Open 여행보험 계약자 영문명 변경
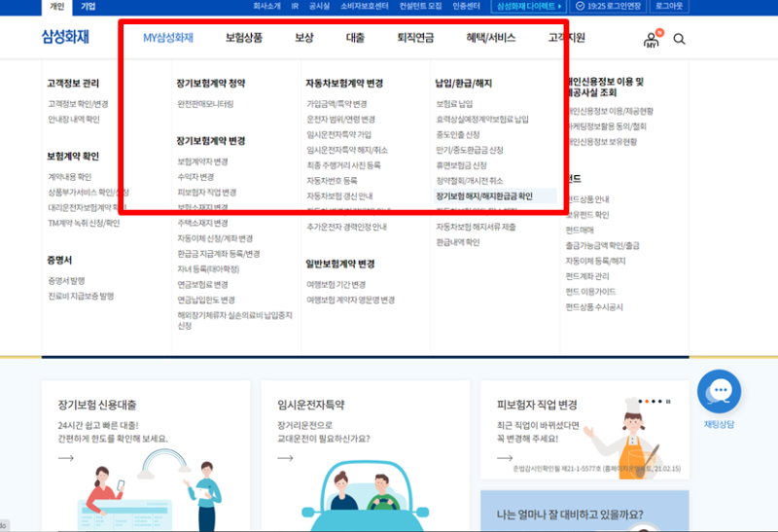The image size is (778, 532). click(x=351, y=300)
